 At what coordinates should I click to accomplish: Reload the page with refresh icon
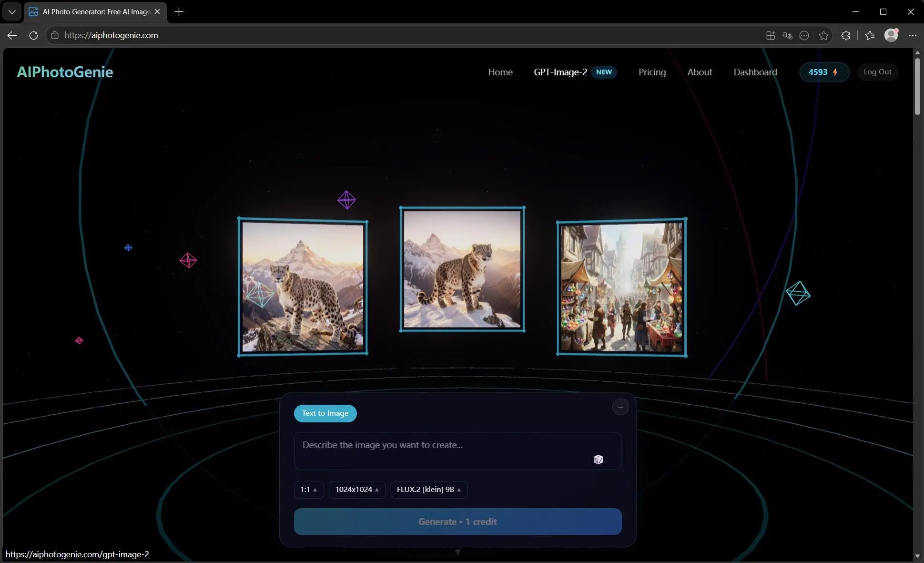coord(33,35)
